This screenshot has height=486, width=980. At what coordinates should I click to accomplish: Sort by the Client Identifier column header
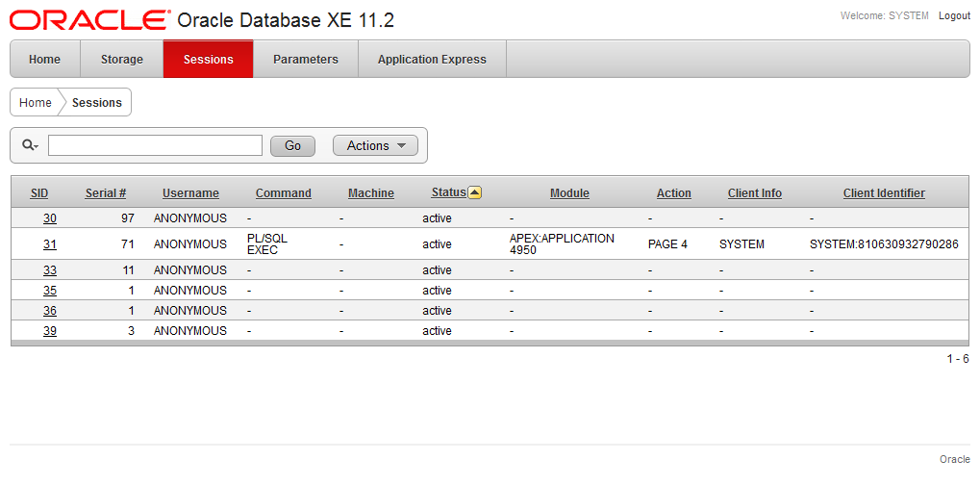coord(884,193)
